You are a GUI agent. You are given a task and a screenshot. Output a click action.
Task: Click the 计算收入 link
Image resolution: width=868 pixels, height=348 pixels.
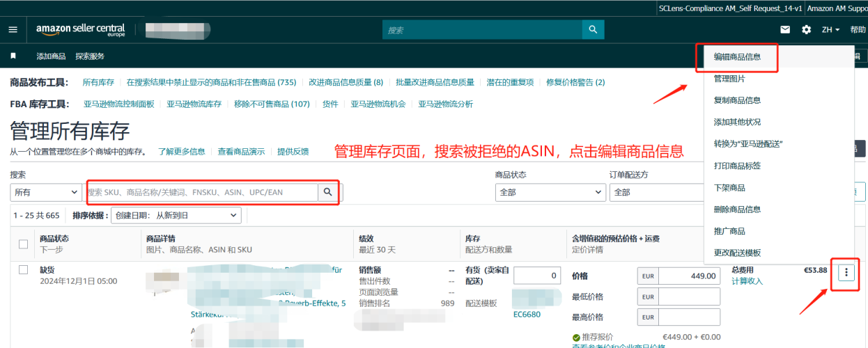tap(747, 280)
